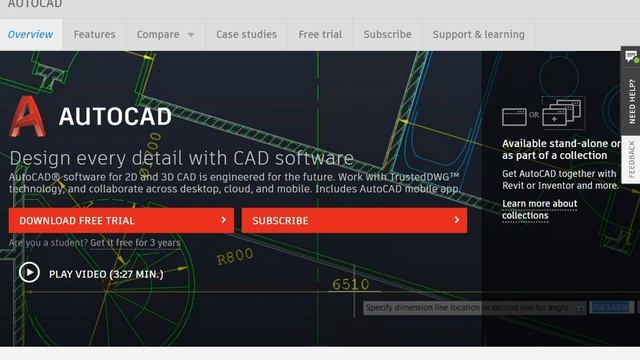Select the Subscribe tab
Screen dimensions: 640x360
pos(387,34)
